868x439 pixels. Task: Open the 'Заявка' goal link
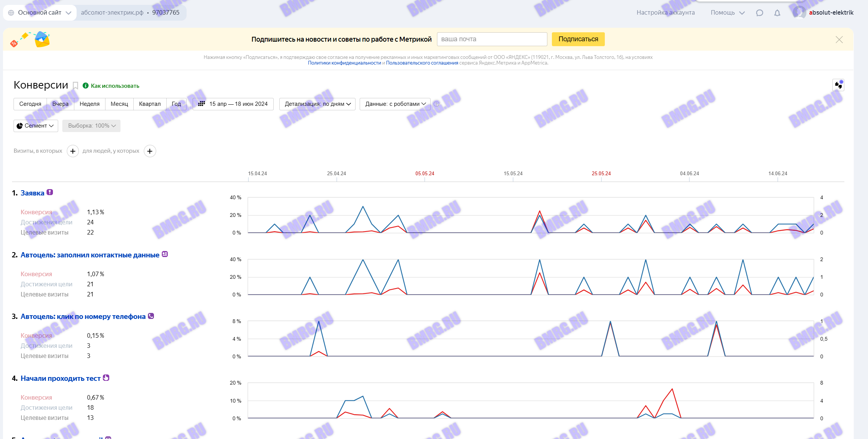tap(32, 193)
